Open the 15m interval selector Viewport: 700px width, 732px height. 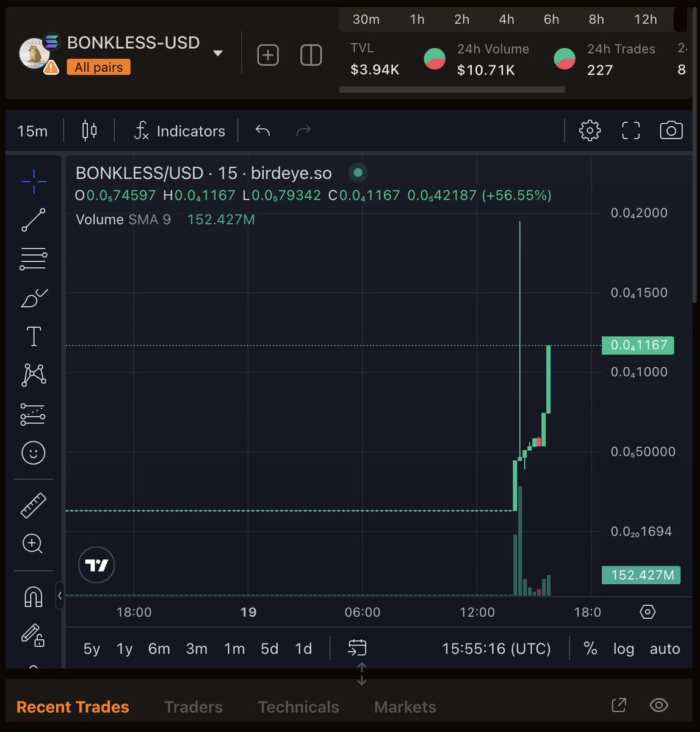(x=32, y=130)
